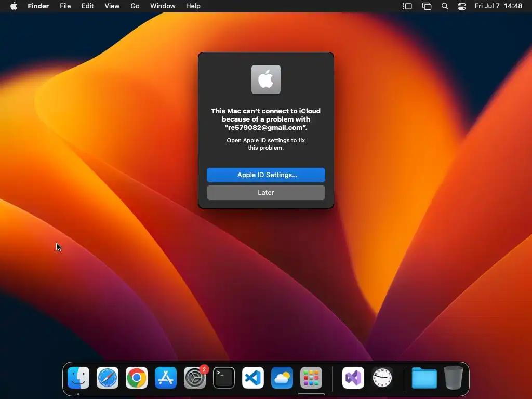Open Finder from the Dock

78,378
